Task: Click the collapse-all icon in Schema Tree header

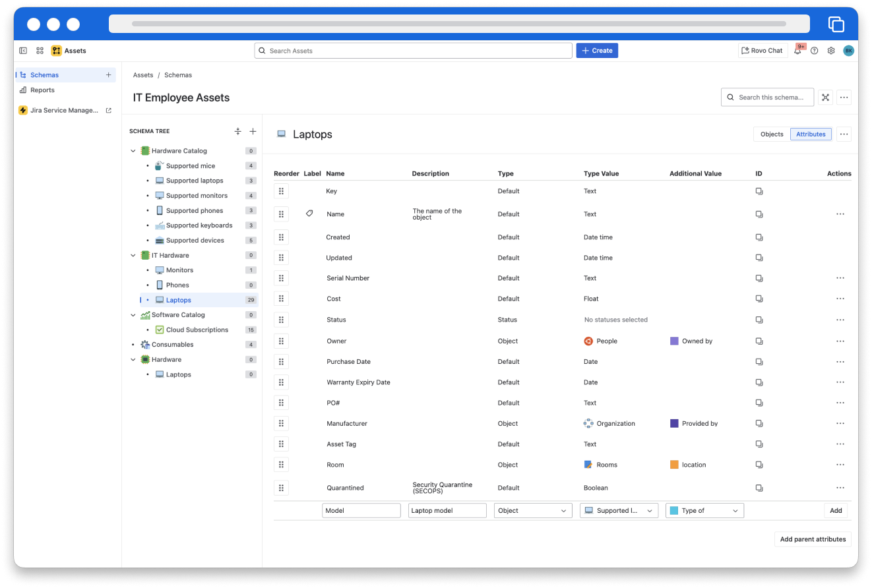Action: (x=238, y=131)
